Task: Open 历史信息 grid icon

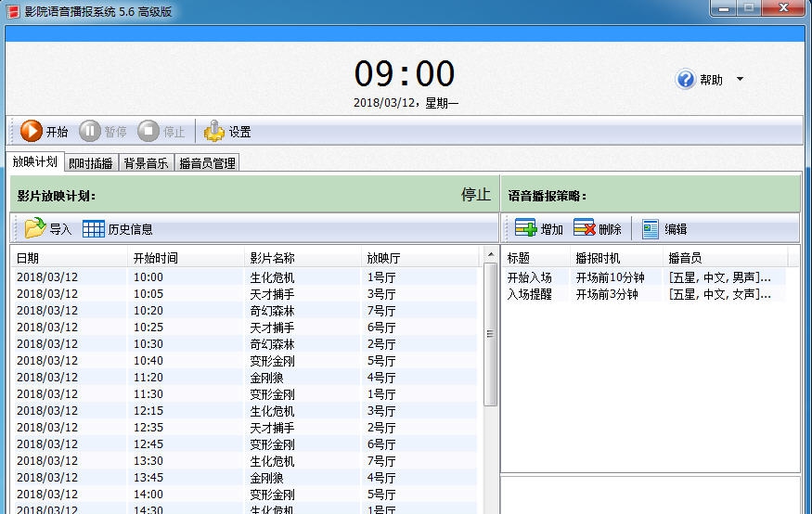Action: pos(93,229)
